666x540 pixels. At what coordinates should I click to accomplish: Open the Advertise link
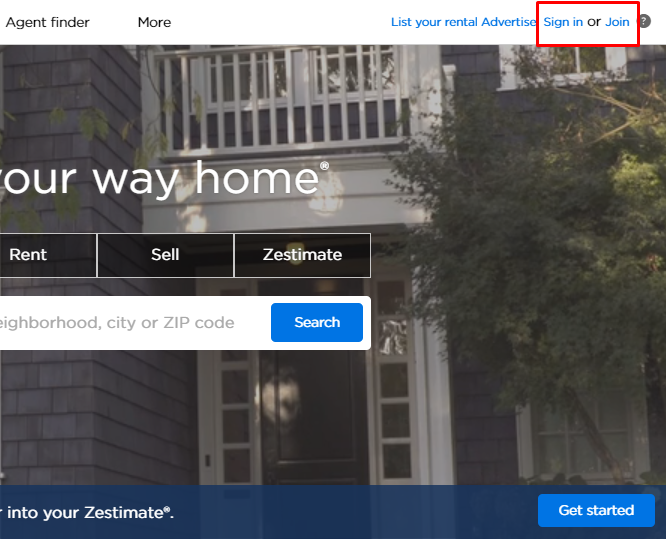point(508,22)
